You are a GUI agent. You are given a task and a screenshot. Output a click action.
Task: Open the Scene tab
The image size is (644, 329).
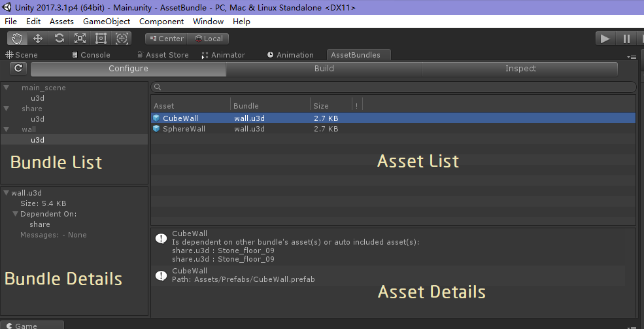pyautogui.click(x=22, y=55)
